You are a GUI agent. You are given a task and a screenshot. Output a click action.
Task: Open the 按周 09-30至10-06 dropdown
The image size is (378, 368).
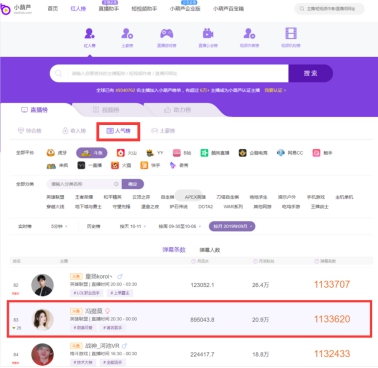(180, 226)
